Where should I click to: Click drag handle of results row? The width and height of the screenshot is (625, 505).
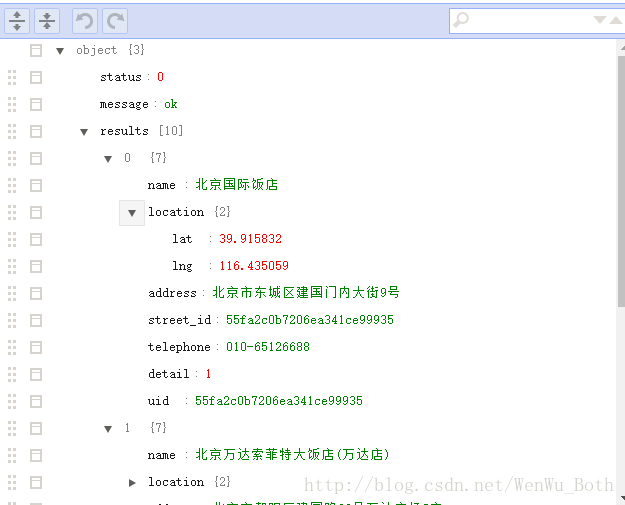pos(12,132)
